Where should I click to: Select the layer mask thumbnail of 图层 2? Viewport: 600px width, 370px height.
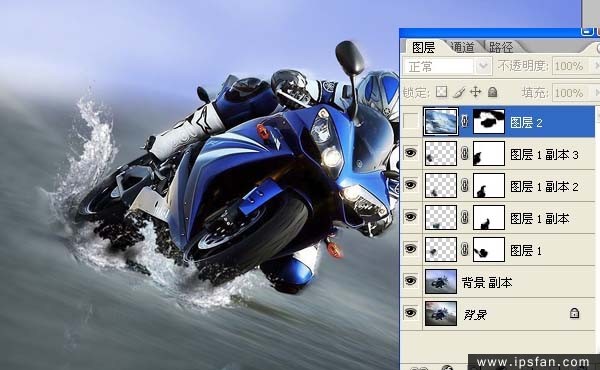pyautogui.click(x=489, y=122)
